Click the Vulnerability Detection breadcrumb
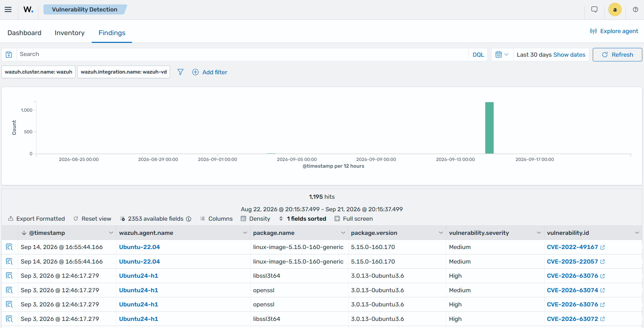Viewport: 644px width, 328px height. click(85, 9)
